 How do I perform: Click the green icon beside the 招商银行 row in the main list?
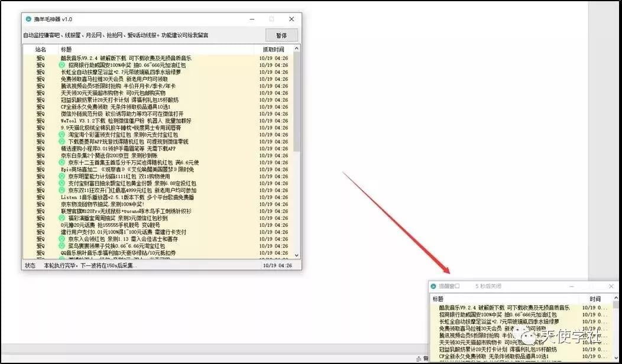tap(62, 65)
